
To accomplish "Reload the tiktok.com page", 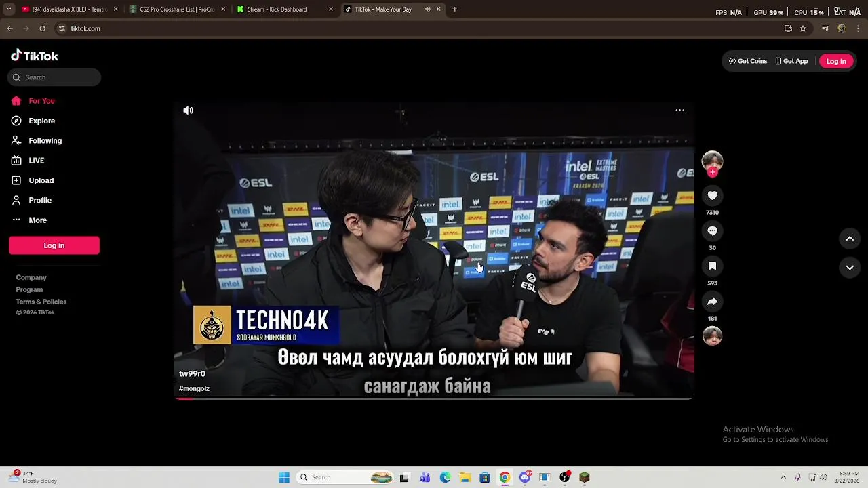I will click(42, 28).
